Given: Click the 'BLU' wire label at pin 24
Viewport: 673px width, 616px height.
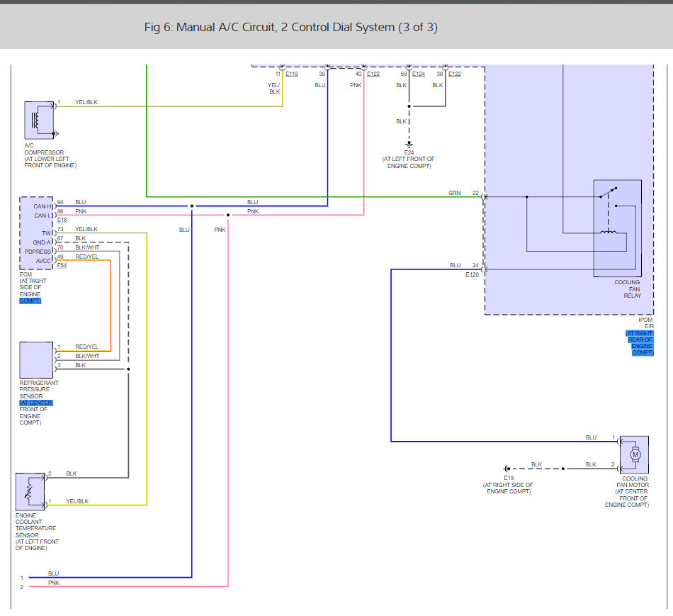Looking at the screenshot, I should (456, 266).
